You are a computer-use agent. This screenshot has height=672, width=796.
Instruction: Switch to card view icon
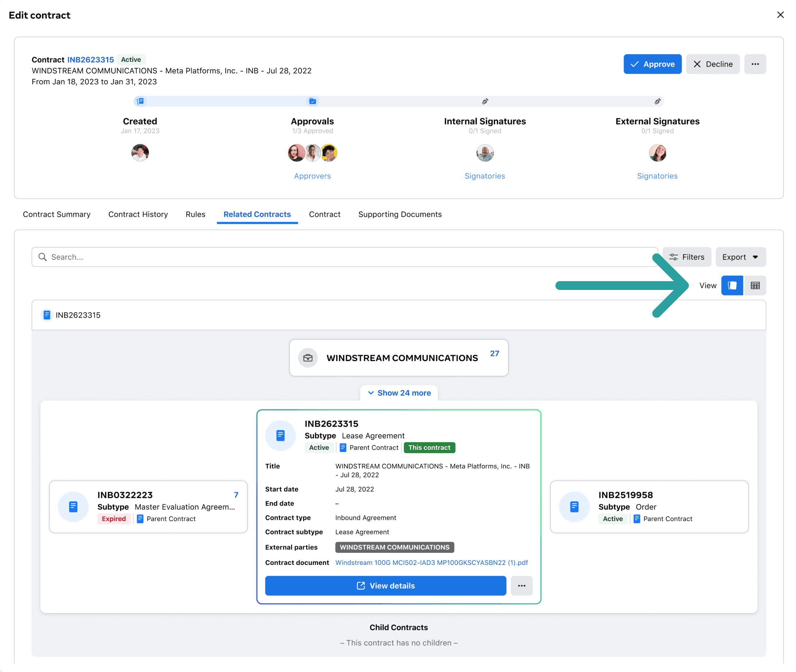[731, 285]
